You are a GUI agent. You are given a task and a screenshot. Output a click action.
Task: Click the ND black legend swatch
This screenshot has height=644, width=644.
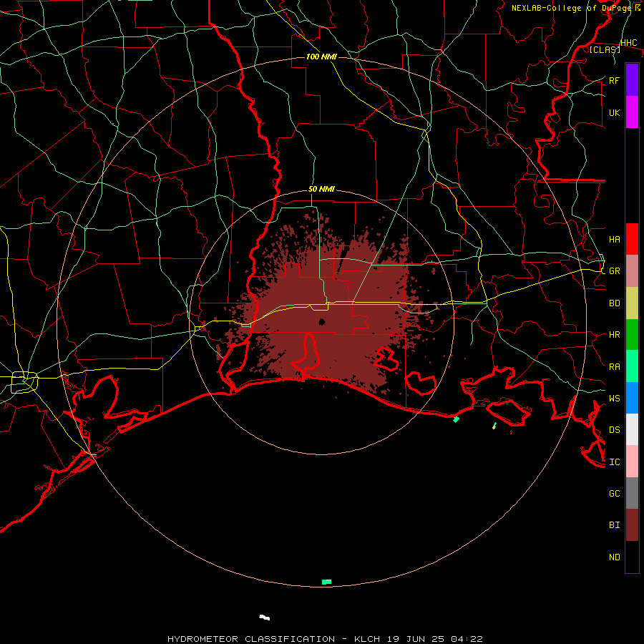click(x=632, y=557)
